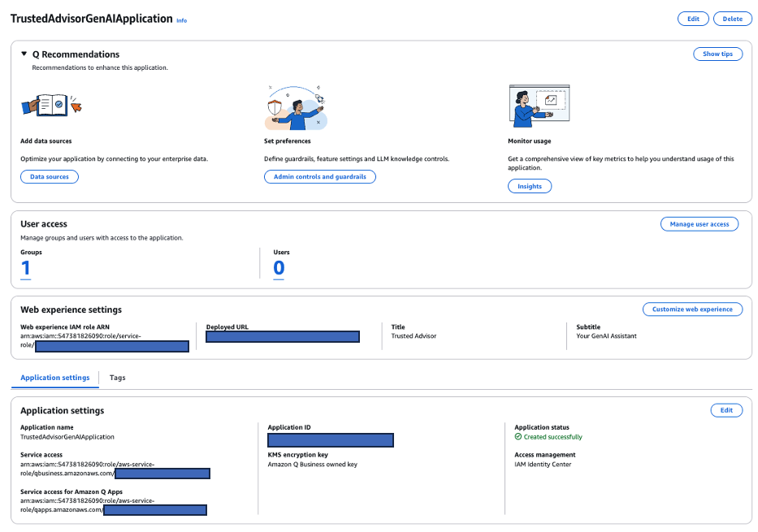The image size is (758, 532).
Task: Open the Data sources button
Action: 50,177
